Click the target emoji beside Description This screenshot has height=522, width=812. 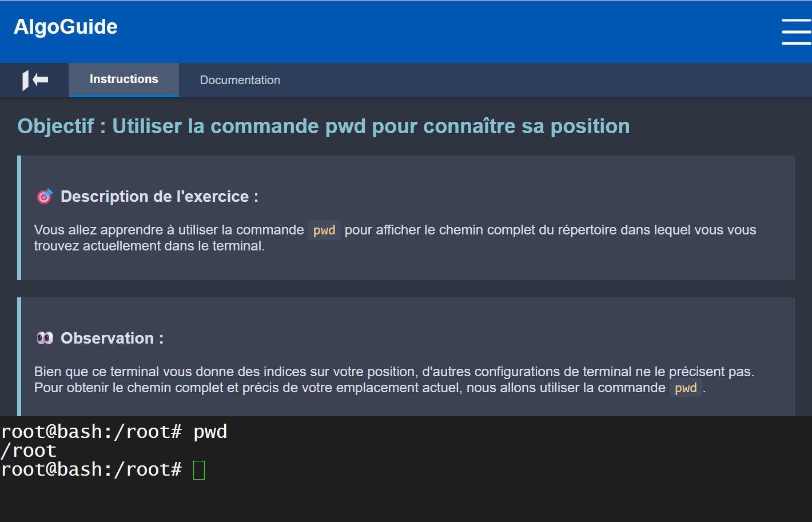click(x=45, y=197)
